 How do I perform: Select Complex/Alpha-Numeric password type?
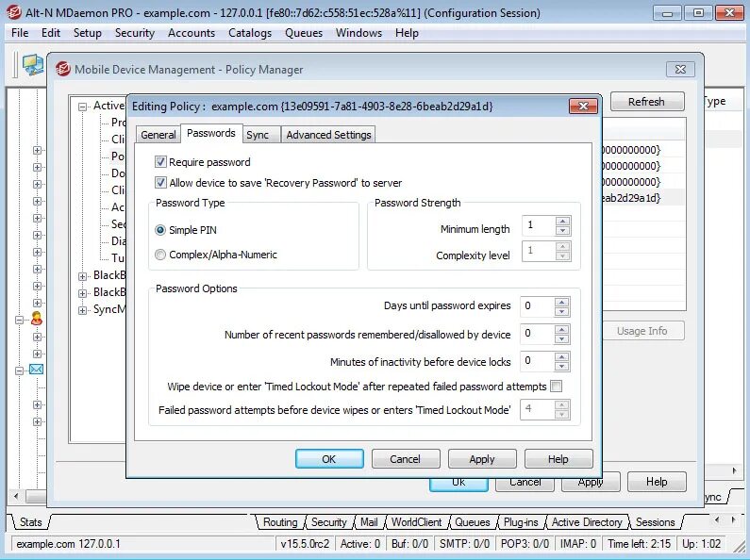tap(160, 255)
